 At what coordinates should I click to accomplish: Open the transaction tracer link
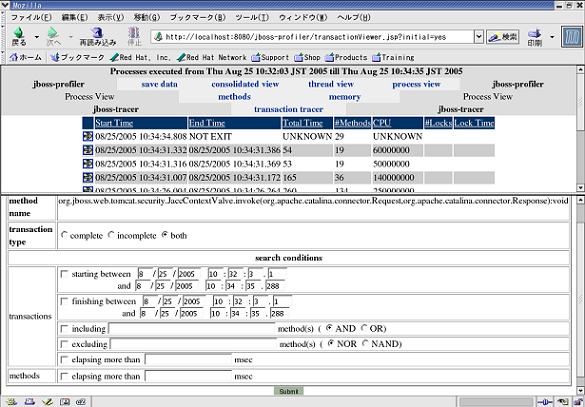coord(288,109)
